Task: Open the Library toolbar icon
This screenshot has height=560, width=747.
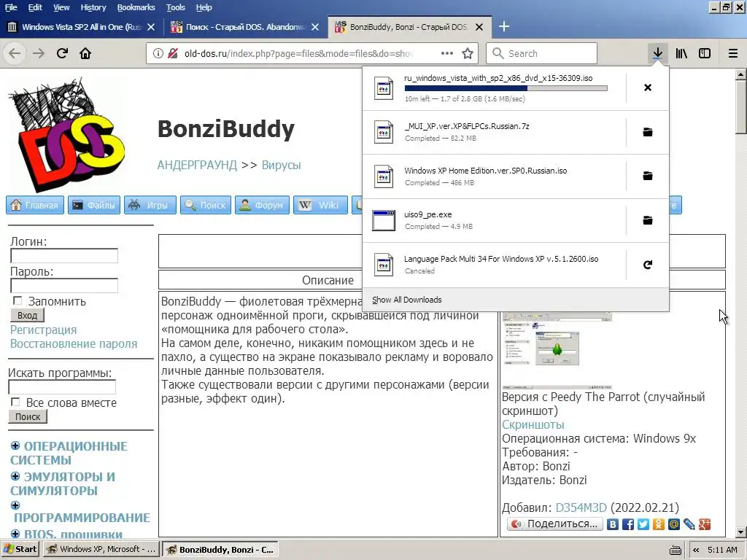Action: click(x=681, y=53)
